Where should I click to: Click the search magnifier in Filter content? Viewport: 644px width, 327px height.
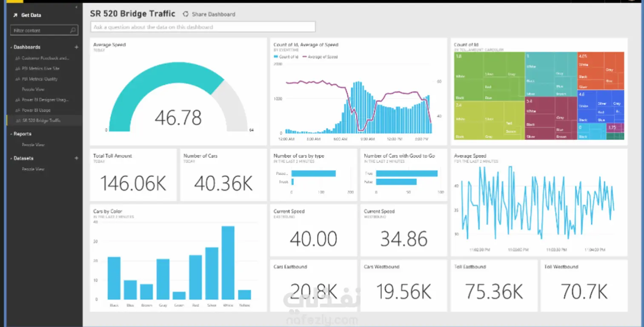click(x=73, y=31)
